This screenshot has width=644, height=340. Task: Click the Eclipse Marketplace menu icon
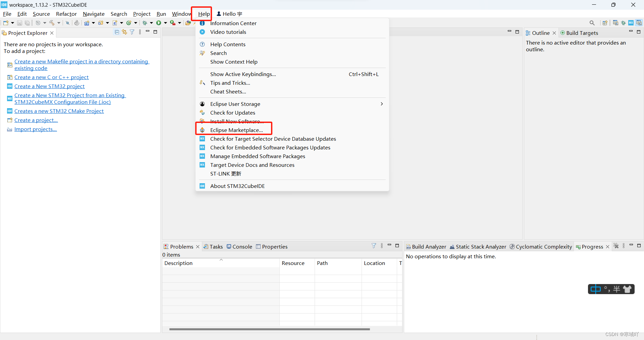(202, 130)
